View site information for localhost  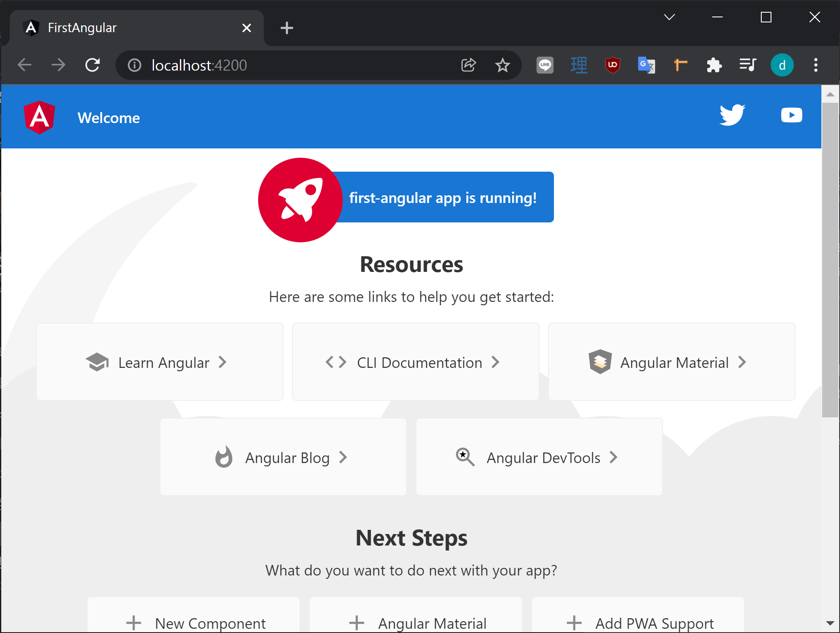[135, 65]
